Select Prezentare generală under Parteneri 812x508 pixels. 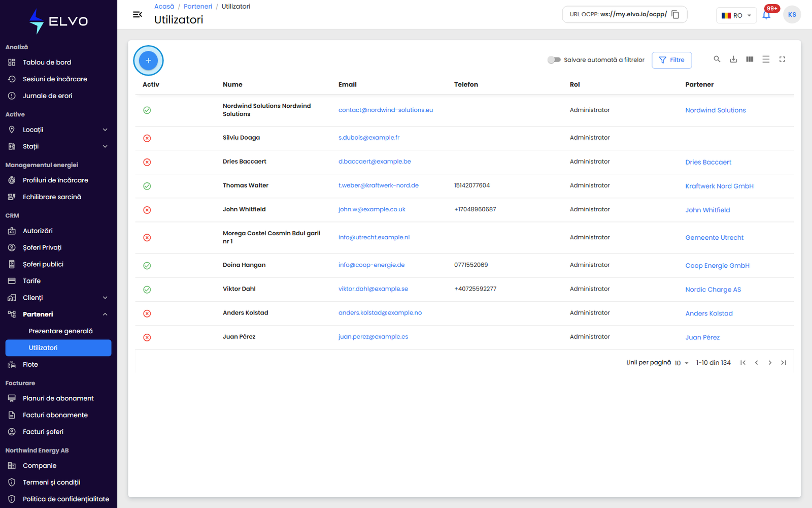click(x=61, y=331)
